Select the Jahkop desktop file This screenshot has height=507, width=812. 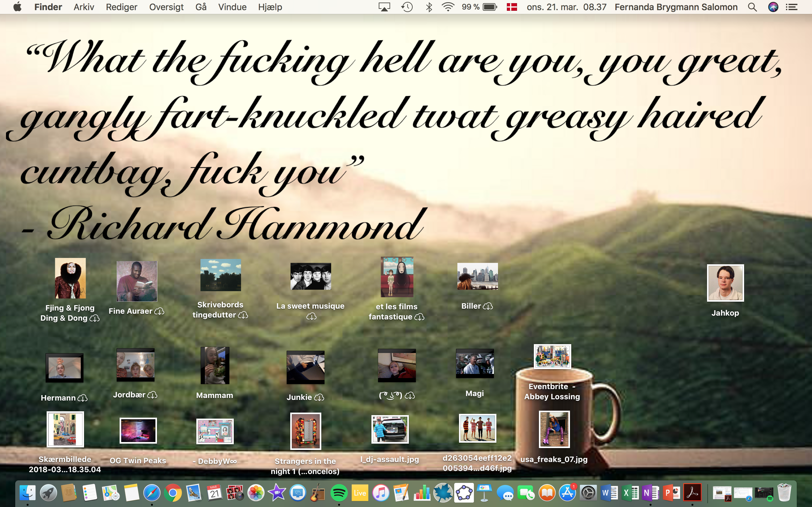725,283
